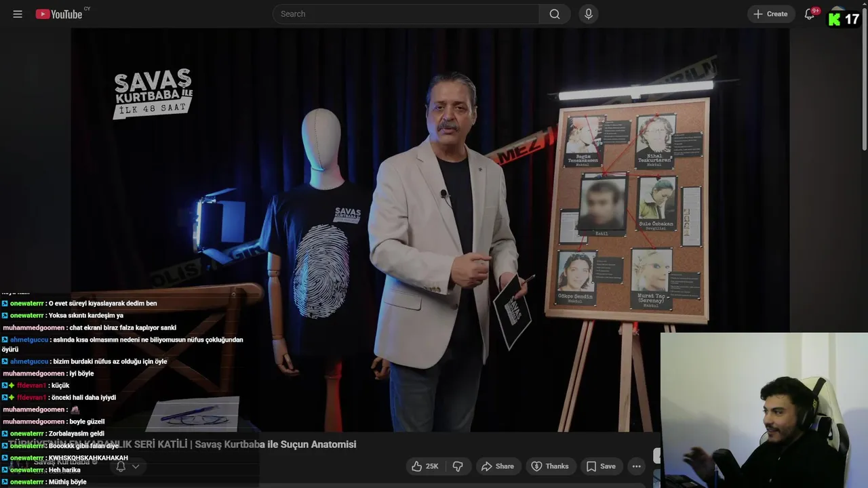Open the notifications bell
Image resolution: width=868 pixels, height=488 pixels.
pos(809,14)
